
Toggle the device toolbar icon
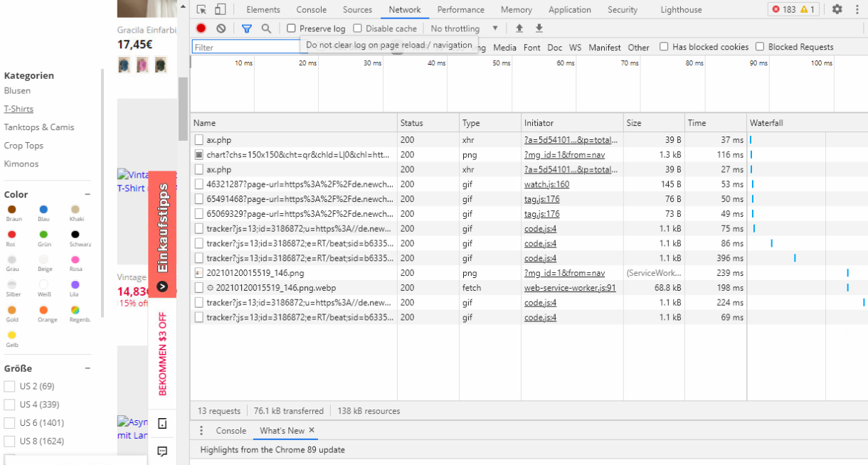(x=220, y=10)
